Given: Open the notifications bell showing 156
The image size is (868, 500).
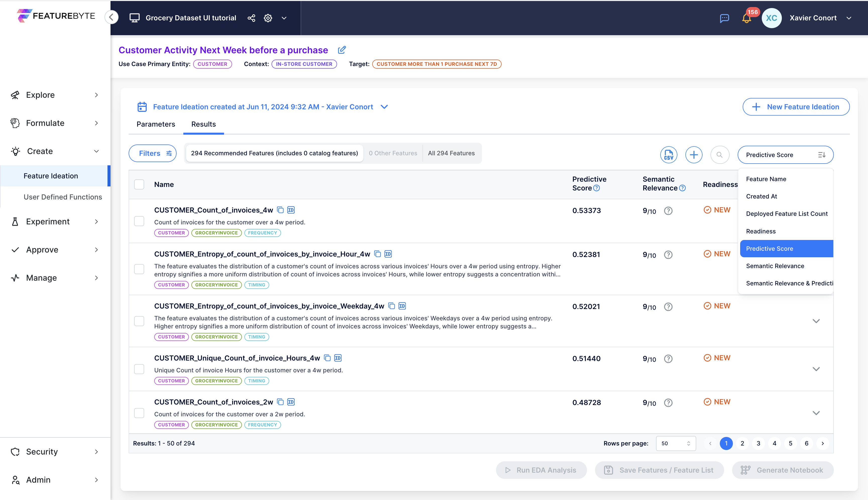Looking at the screenshot, I should click(x=746, y=18).
